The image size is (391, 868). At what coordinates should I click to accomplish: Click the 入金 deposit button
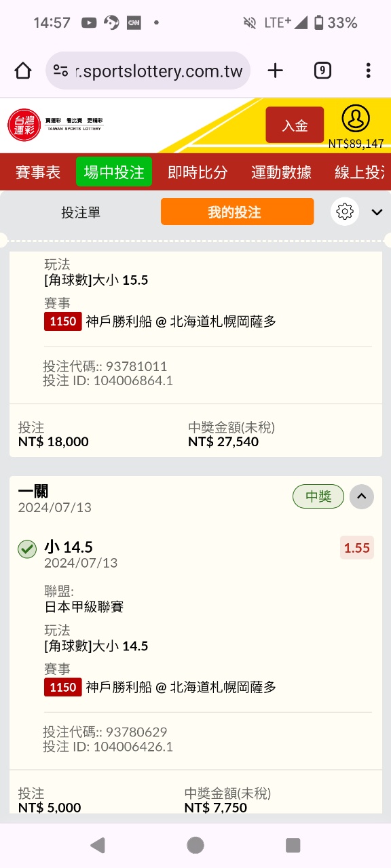[295, 125]
